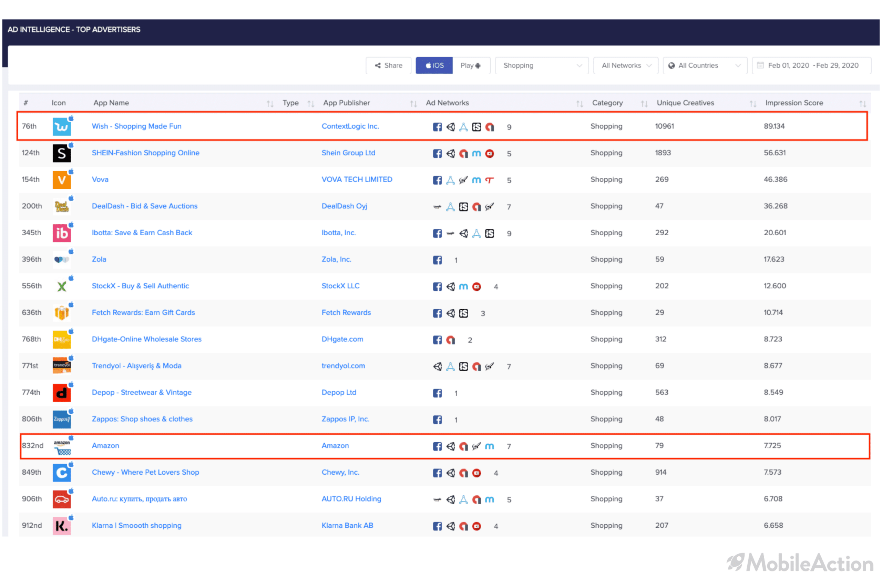Image resolution: width=882 pixels, height=588 pixels.
Task: Select the 56.631 impression score value
Action: (775, 153)
